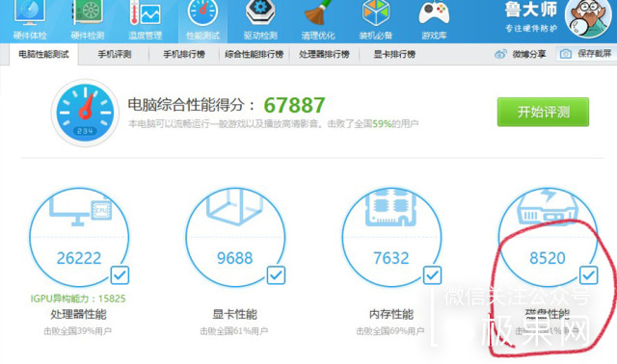Switch to 处理器排行榜 tab
617x364 pixels.
tap(324, 54)
